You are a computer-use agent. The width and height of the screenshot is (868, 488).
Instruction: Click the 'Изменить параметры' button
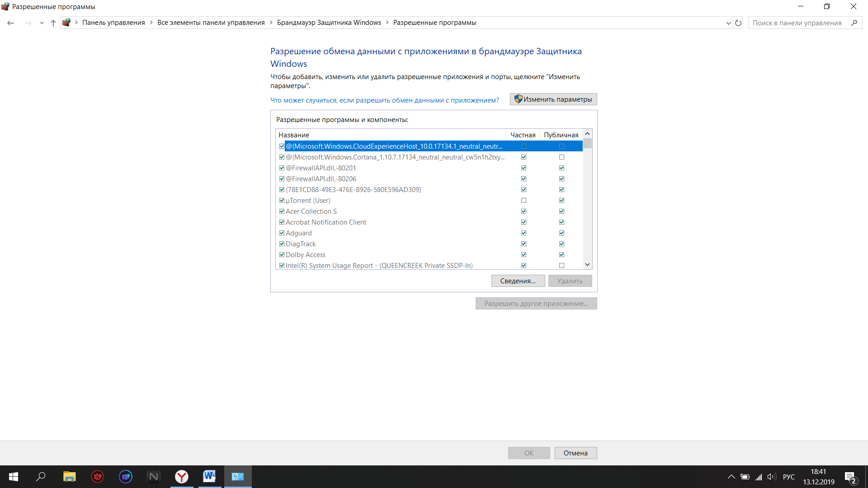coord(553,99)
